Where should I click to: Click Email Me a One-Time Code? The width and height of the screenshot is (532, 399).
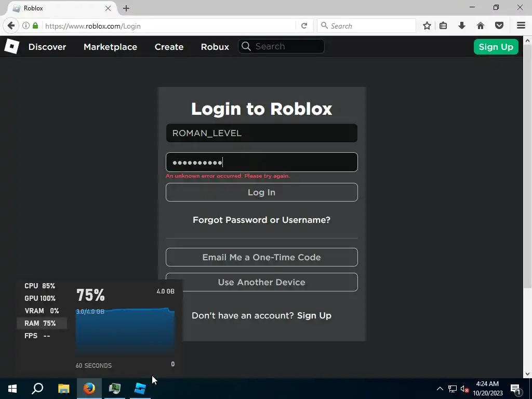262,257
